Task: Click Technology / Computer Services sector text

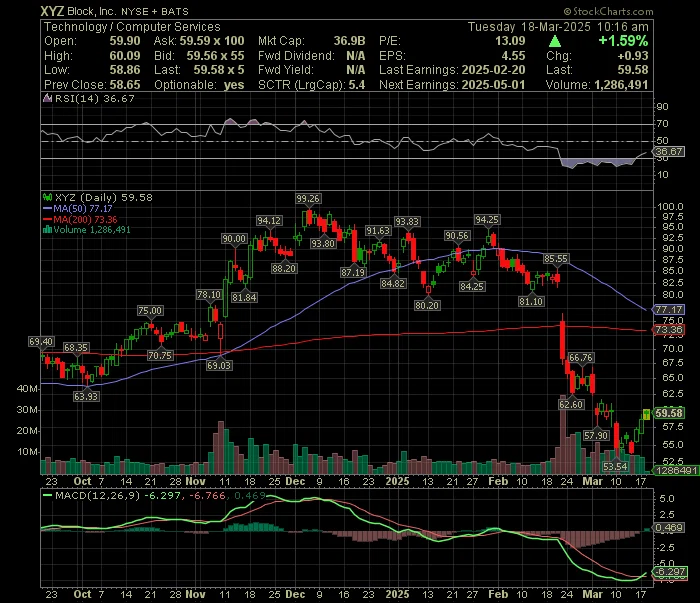Action: (132, 27)
